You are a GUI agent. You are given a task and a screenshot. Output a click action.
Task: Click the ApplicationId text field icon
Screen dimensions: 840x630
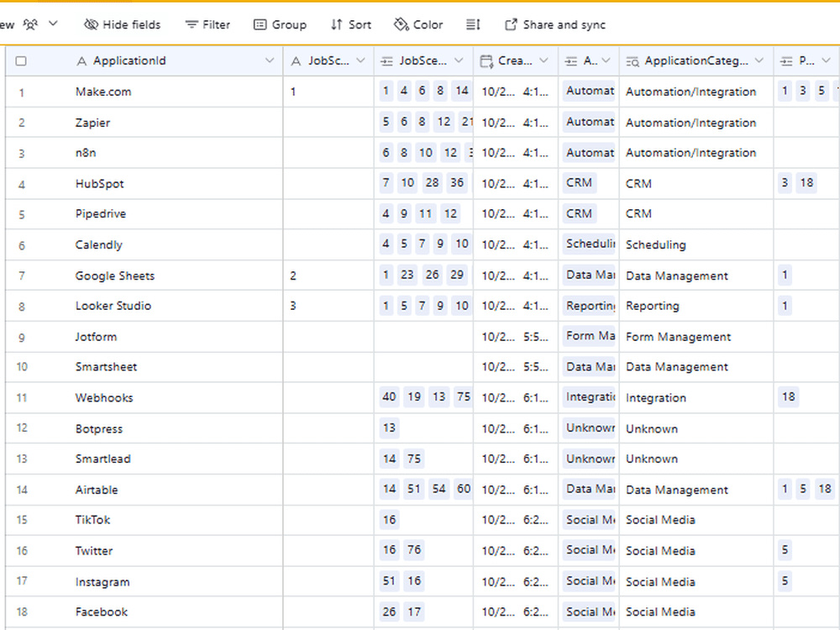81,61
